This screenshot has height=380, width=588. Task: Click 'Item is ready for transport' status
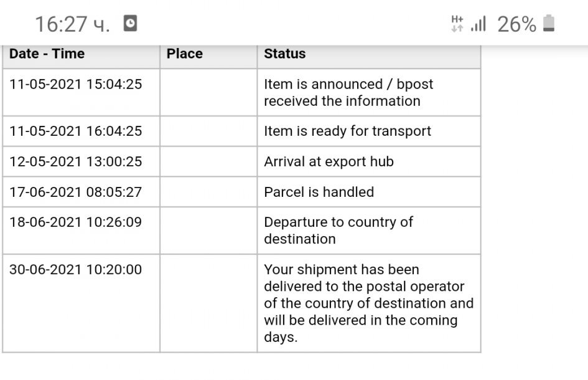[x=347, y=131]
